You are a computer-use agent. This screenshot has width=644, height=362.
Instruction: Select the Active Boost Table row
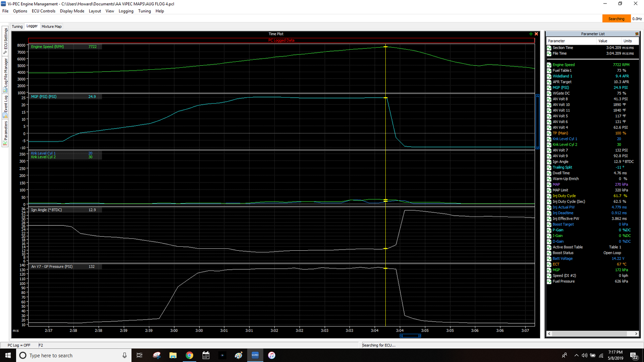pos(592,247)
